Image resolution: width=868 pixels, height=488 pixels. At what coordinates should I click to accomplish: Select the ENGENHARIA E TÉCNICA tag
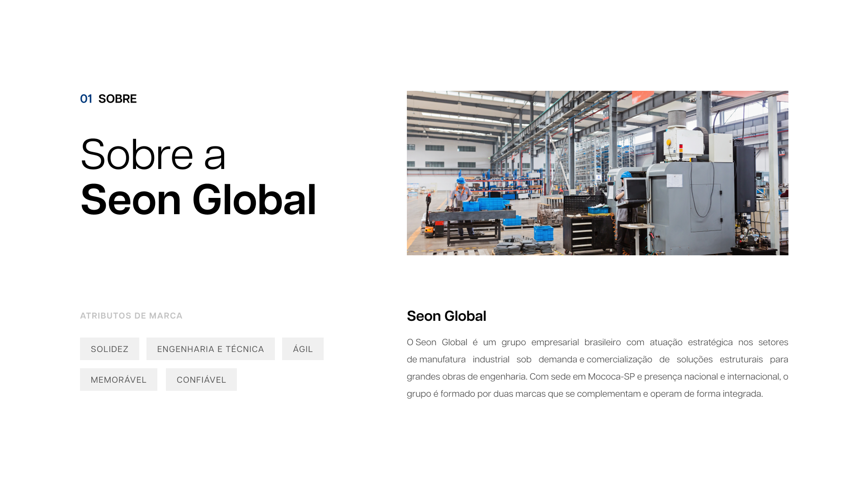[x=210, y=349]
